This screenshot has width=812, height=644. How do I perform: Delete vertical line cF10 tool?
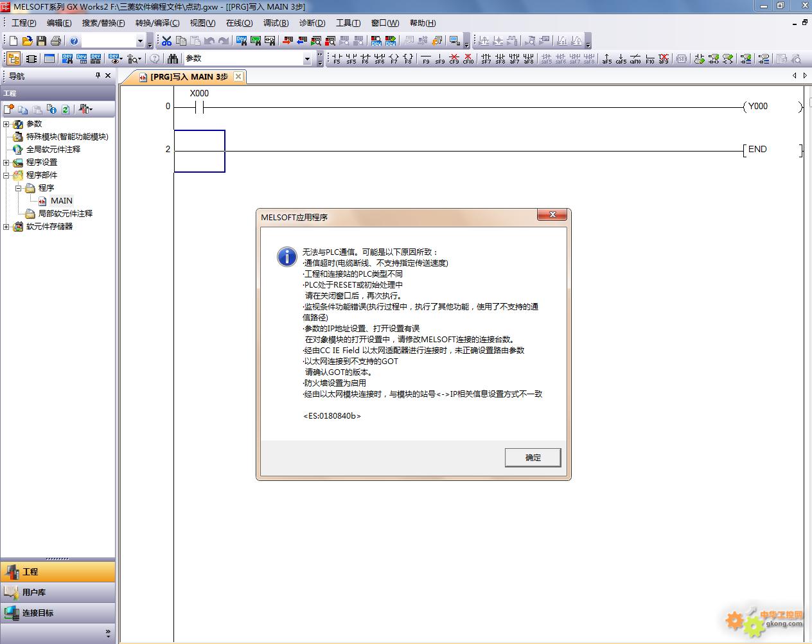click(x=468, y=58)
